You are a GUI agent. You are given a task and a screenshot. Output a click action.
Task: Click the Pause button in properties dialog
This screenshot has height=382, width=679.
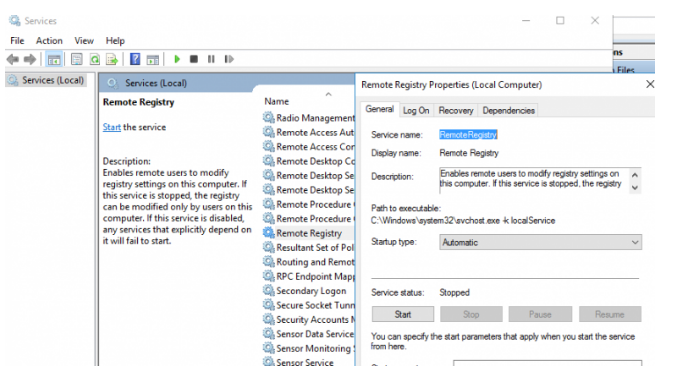click(x=540, y=314)
